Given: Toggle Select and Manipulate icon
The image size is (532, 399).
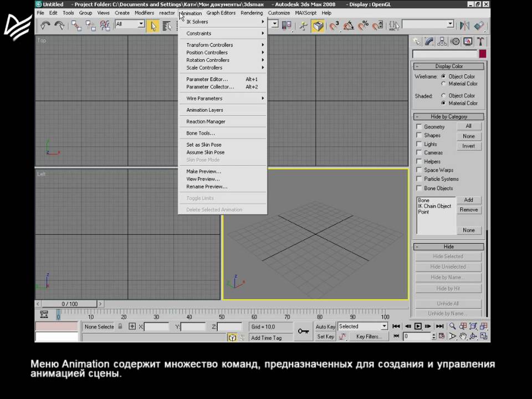Looking at the screenshot, I should tap(303, 26).
